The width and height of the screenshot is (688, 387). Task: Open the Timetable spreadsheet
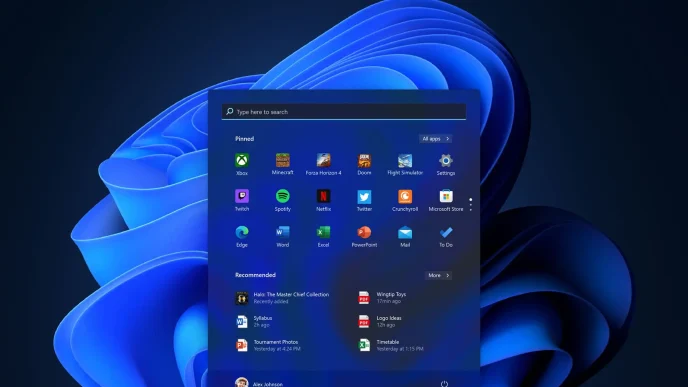click(391, 345)
